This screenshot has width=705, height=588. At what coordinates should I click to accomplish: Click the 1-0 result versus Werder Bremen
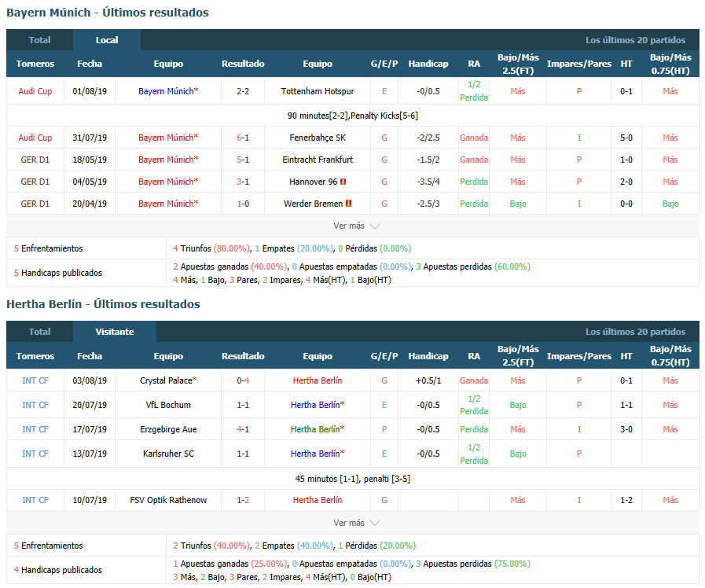(x=243, y=204)
